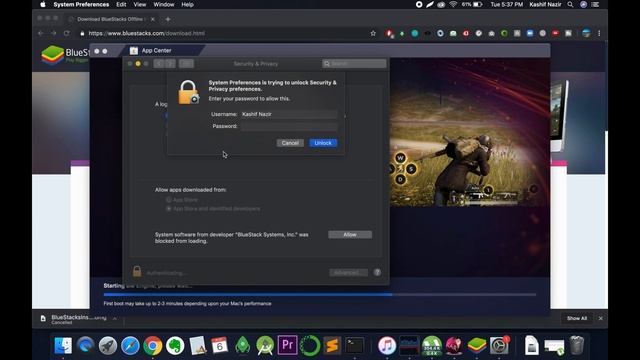Expand the BlueStacksIns download item chevron
This screenshot has width=640, height=360.
click(115, 318)
